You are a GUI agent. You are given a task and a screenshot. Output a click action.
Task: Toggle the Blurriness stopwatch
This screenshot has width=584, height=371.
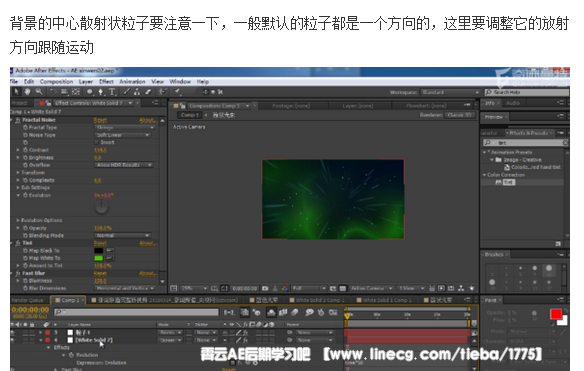point(25,280)
